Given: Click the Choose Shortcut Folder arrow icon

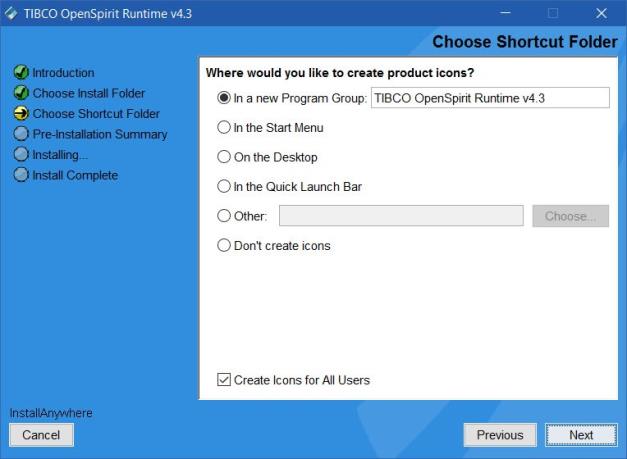Looking at the screenshot, I should coord(20,114).
